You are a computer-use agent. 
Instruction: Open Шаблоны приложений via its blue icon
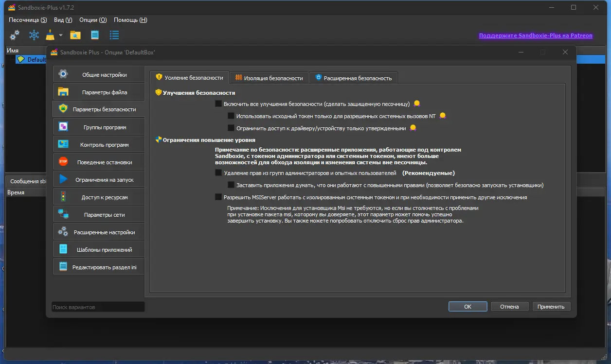pyautogui.click(x=63, y=249)
